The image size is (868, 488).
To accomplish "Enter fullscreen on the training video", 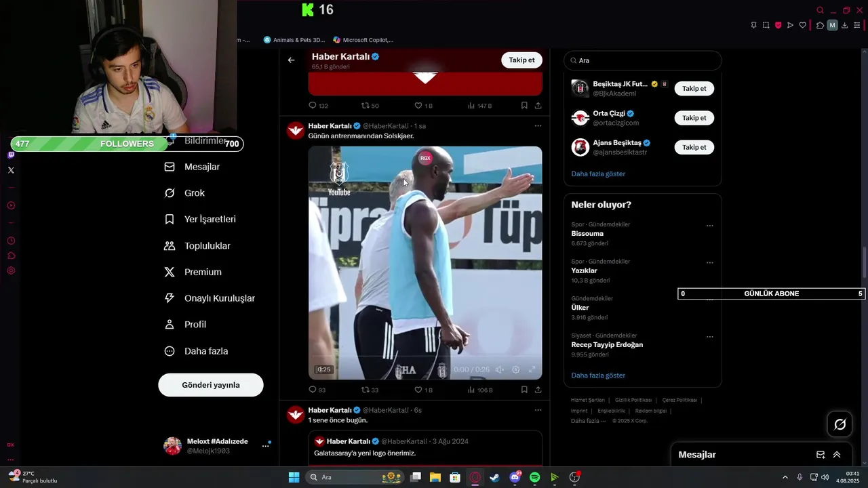I will coord(532,369).
